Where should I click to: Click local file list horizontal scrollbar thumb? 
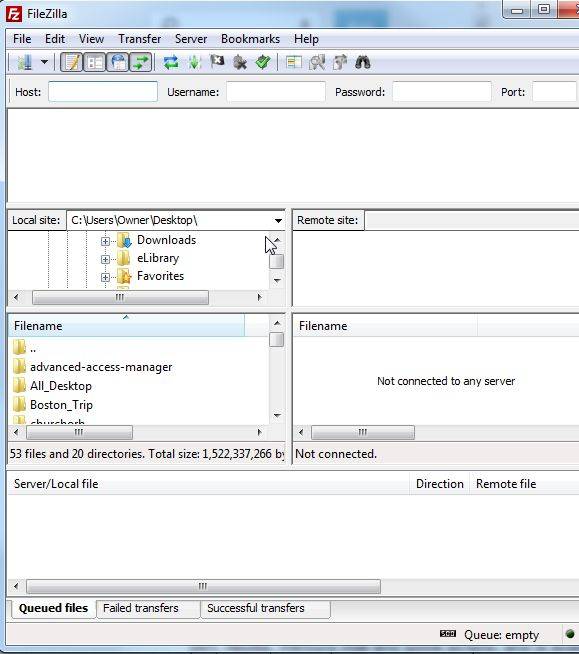[79, 432]
